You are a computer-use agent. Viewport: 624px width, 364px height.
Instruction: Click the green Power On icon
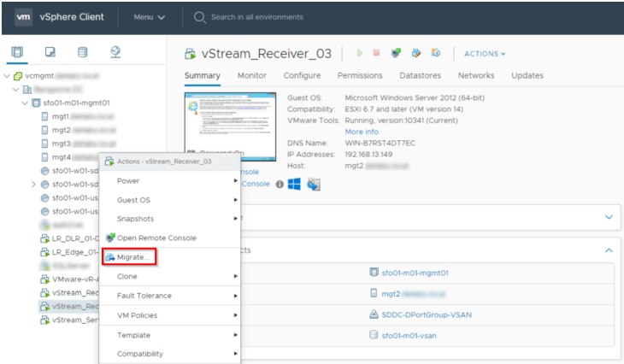359,54
